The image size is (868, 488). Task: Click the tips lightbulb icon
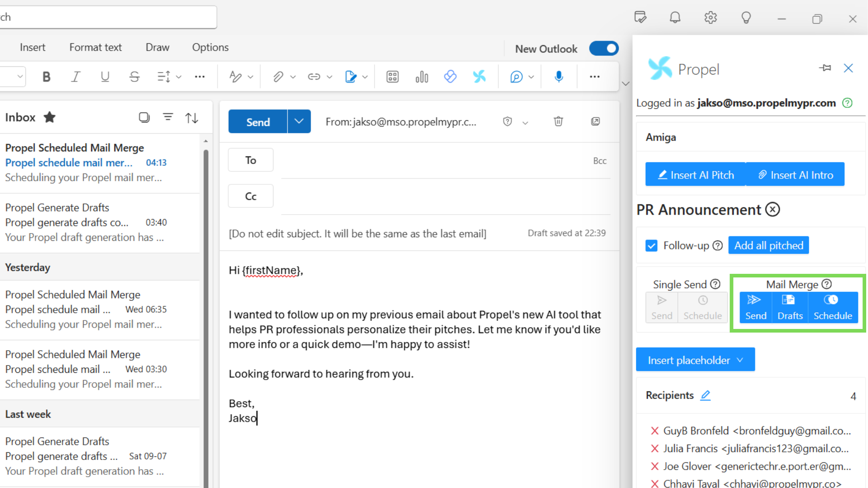[746, 18]
